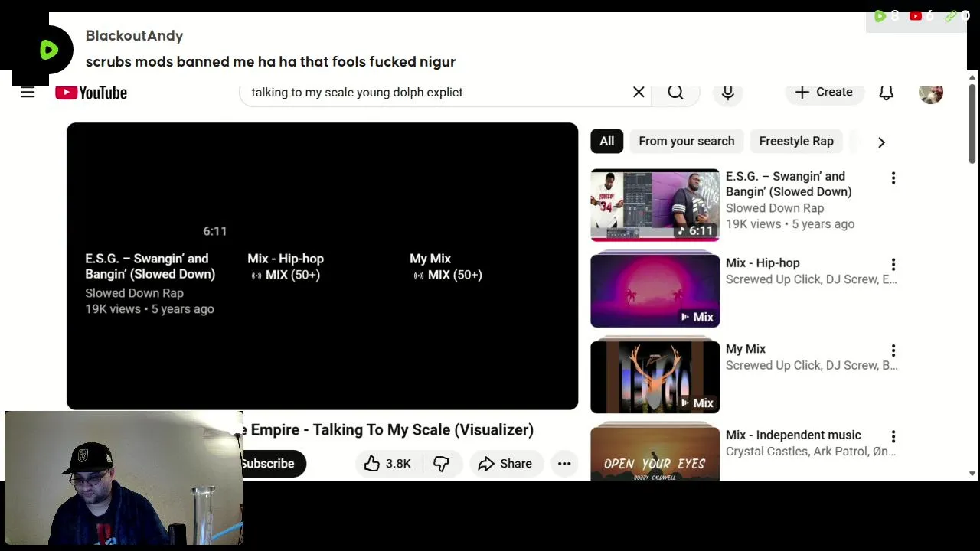
Task: Like the video with thumbs up
Action: click(387, 463)
